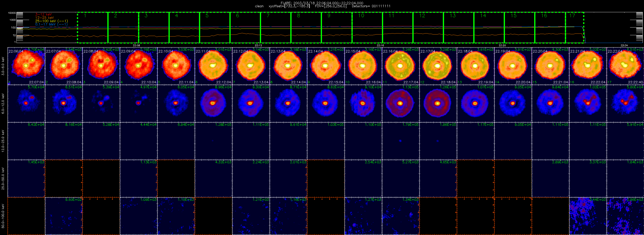The width and height of the screenshot is (644, 235).
Task: Open the 50-100 keV image labeled 3.44E+03
Action: coord(588,216)
